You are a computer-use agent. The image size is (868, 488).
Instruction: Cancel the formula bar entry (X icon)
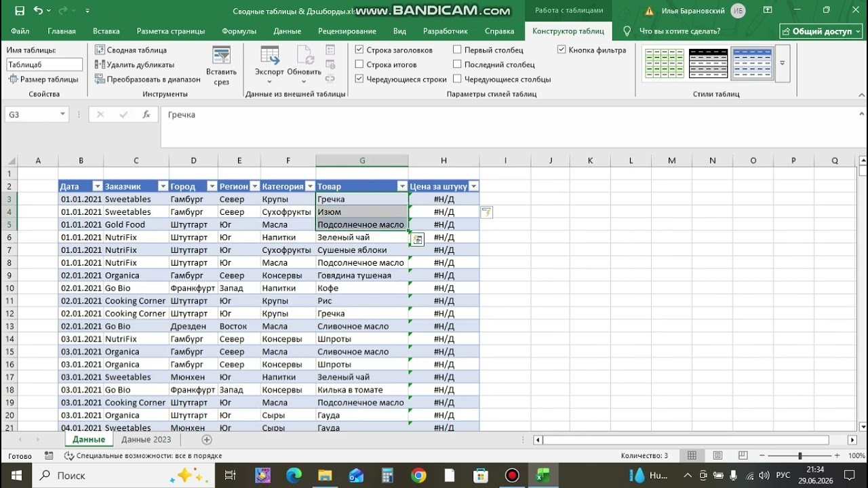point(100,115)
